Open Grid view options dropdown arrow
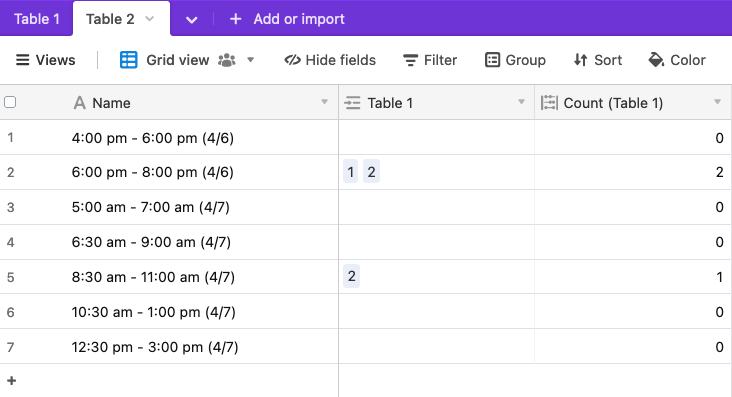The height and width of the screenshot is (397, 732). (x=250, y=60)
